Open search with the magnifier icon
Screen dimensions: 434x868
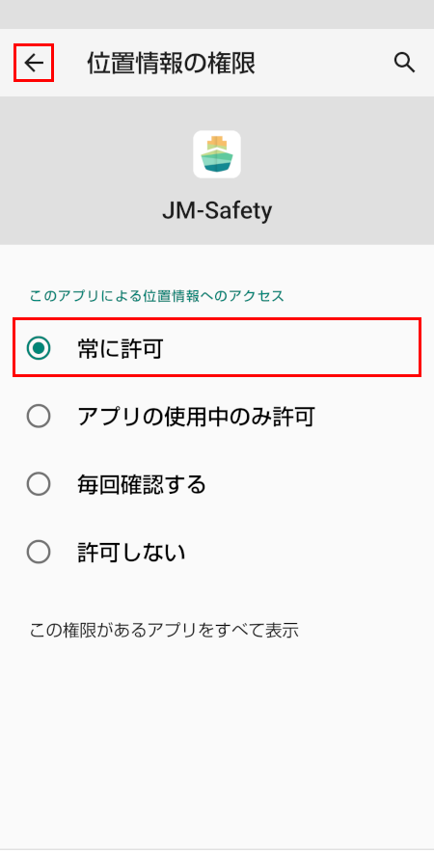[x=404, y=63]
